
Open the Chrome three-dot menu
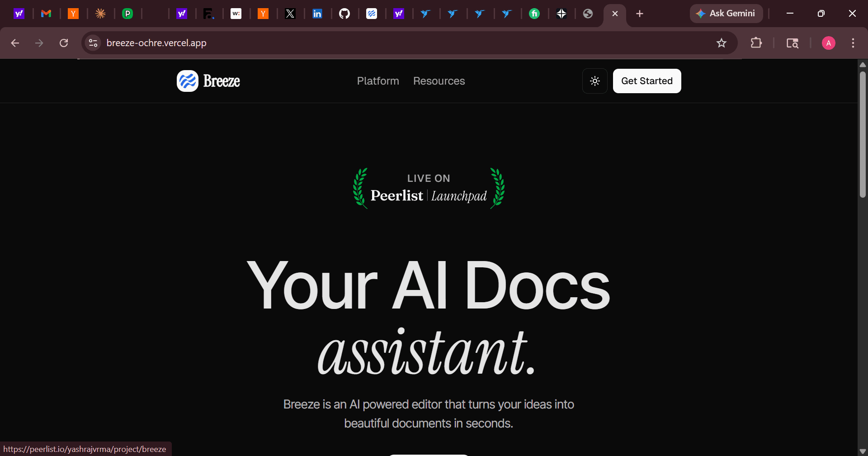853,43
